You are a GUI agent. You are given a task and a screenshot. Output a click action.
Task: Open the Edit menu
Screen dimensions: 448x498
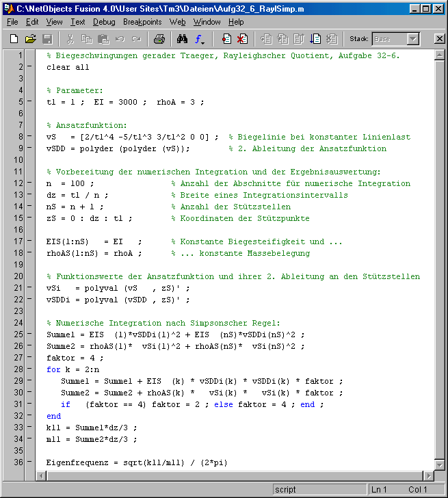[32, 22]
